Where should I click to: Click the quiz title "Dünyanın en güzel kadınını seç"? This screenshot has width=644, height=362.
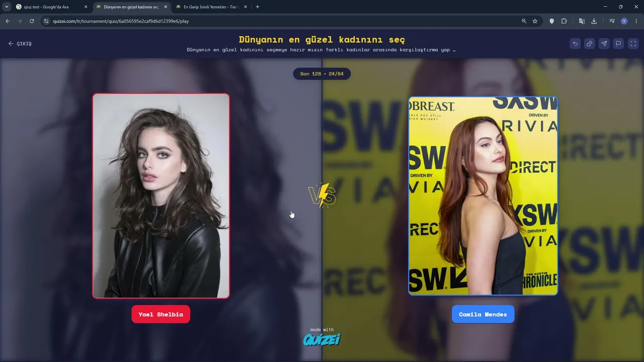(x=322, y=39)
